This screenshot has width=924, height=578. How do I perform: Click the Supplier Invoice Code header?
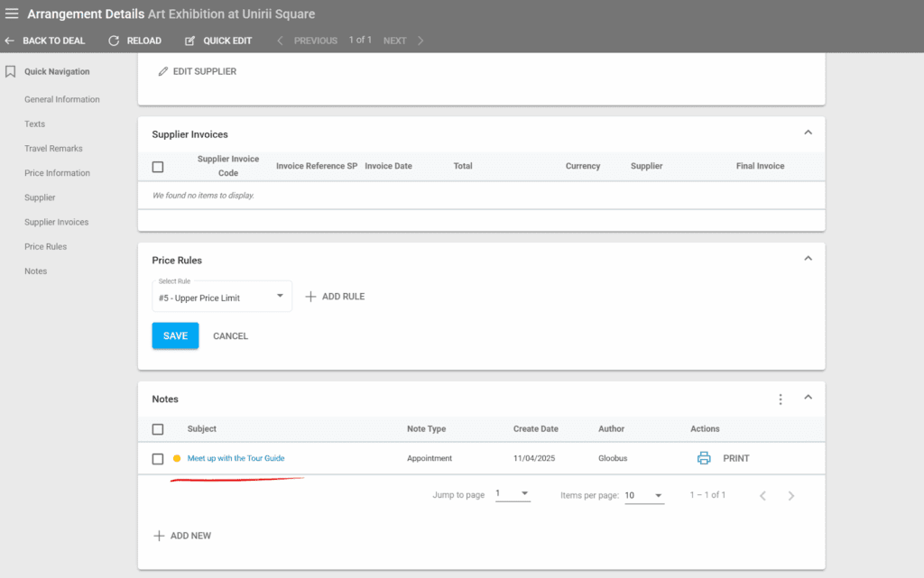point(228,166)
